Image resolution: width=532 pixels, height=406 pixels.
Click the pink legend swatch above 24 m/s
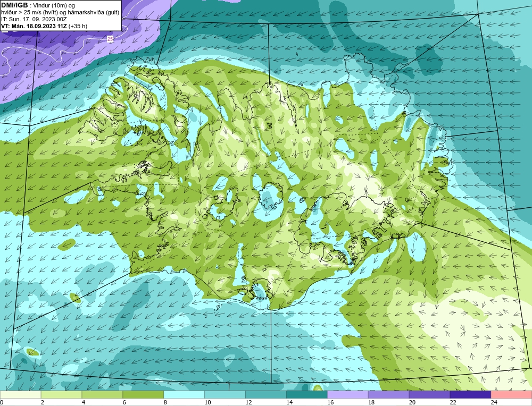pos(511,395)
